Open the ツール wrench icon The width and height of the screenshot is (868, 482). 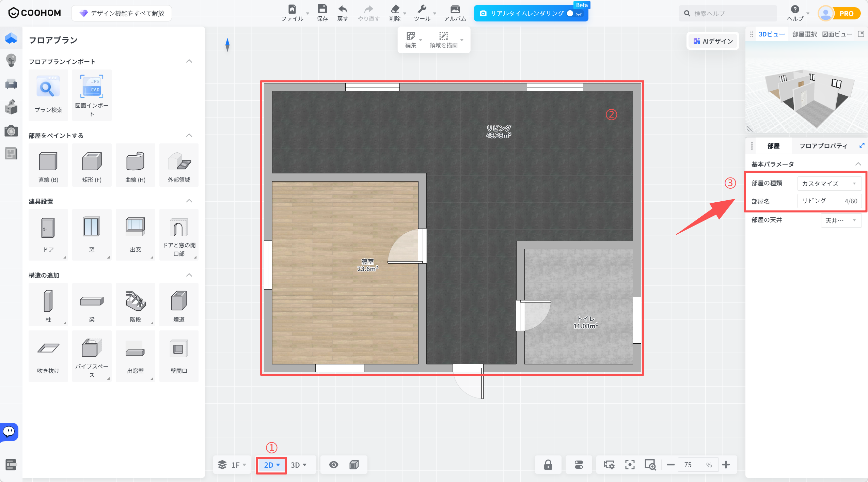pyautogui.click(x=422, y=9)
